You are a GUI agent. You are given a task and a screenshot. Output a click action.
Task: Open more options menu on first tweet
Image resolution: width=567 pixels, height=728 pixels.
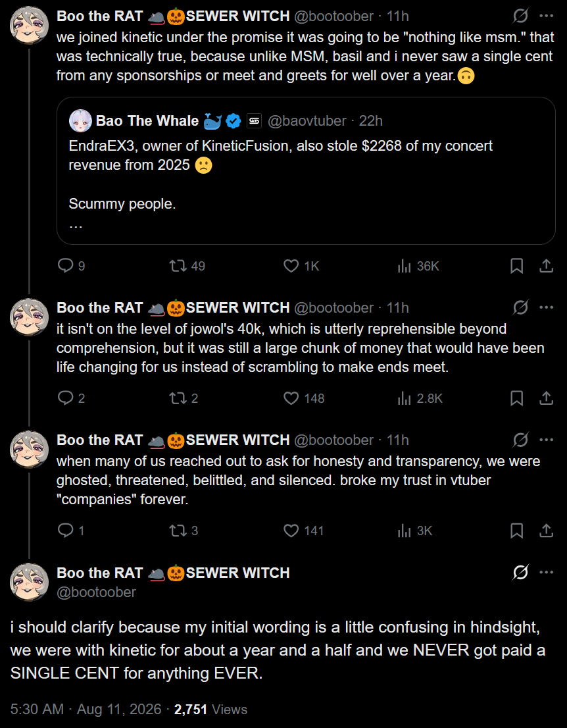point(547,16)
